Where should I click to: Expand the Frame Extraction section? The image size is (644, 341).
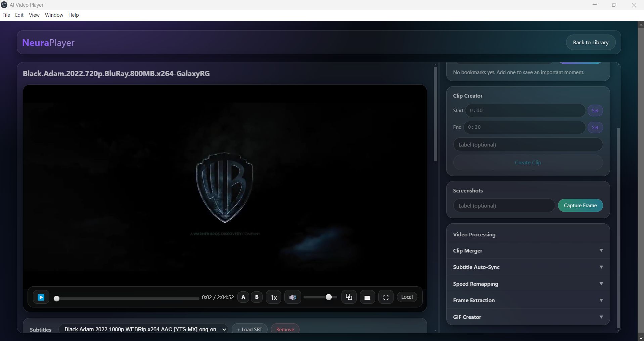(528, 300)
